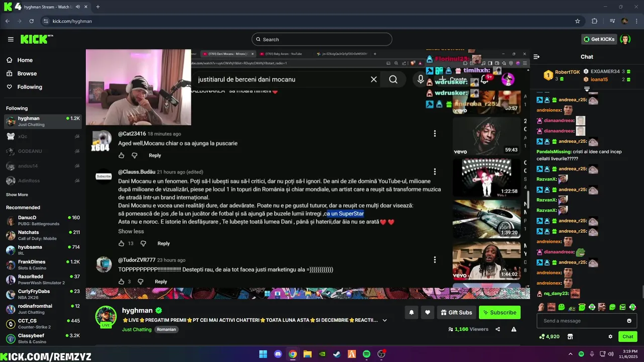
Task: Like the Clauss.Budău comment
Action: pyautogui.click(x=121, y=243)
